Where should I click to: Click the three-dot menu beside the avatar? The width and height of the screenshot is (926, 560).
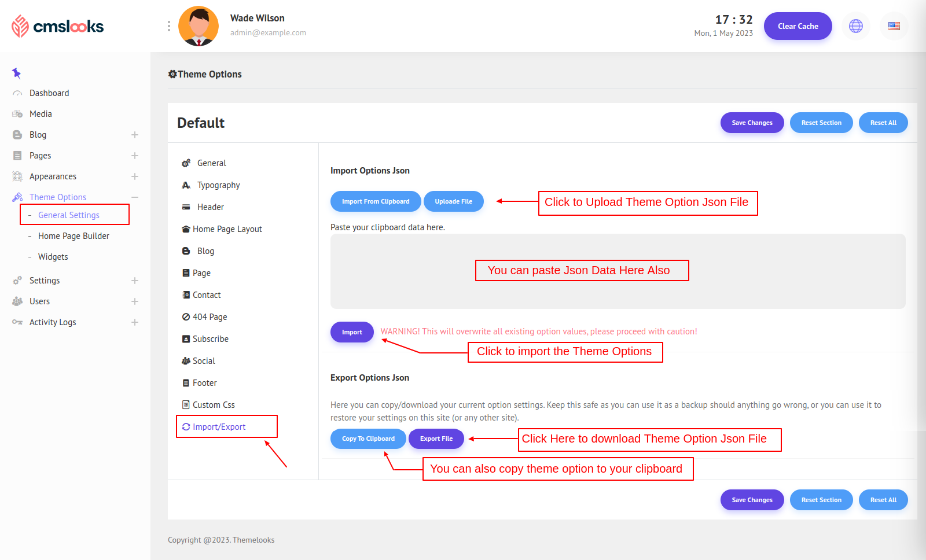(x=168, y=26)
